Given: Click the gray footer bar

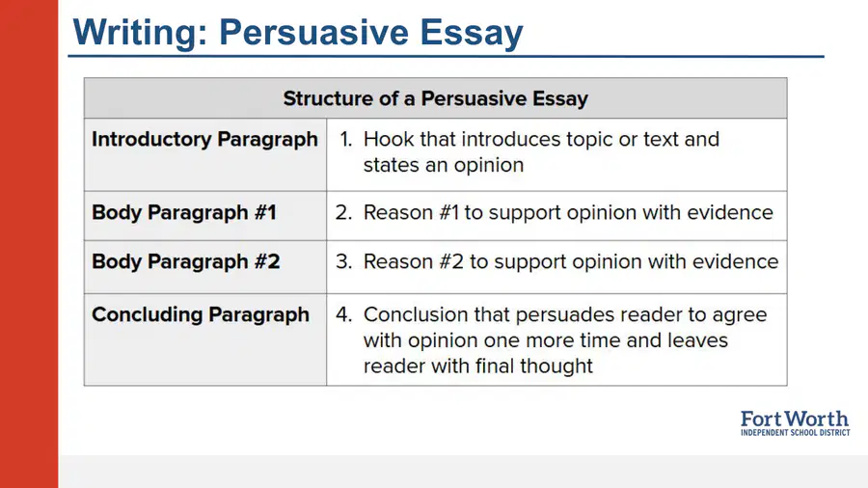Looking at the screenshot, I should point(463,472).
